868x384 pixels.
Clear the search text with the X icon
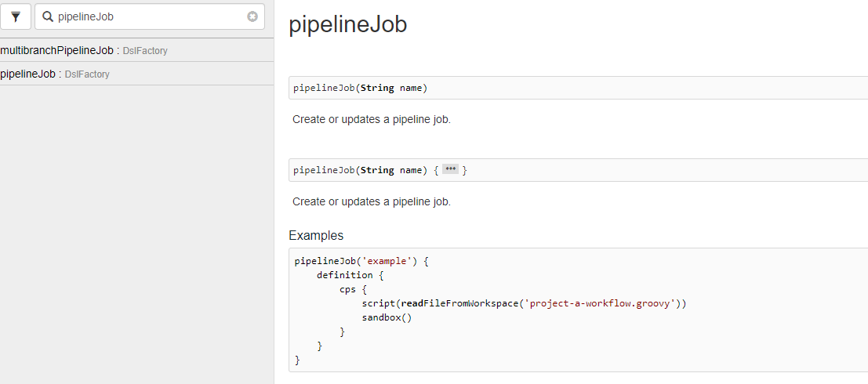[252, 16]
